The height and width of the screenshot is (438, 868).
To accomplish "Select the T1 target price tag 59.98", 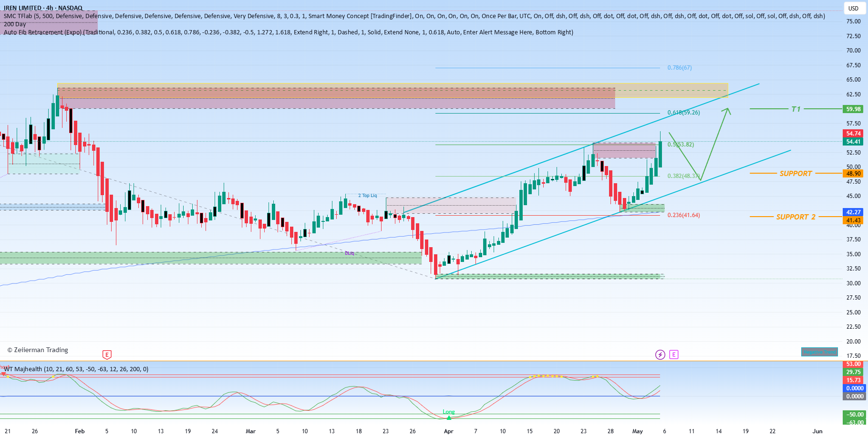I will point(853,109).
